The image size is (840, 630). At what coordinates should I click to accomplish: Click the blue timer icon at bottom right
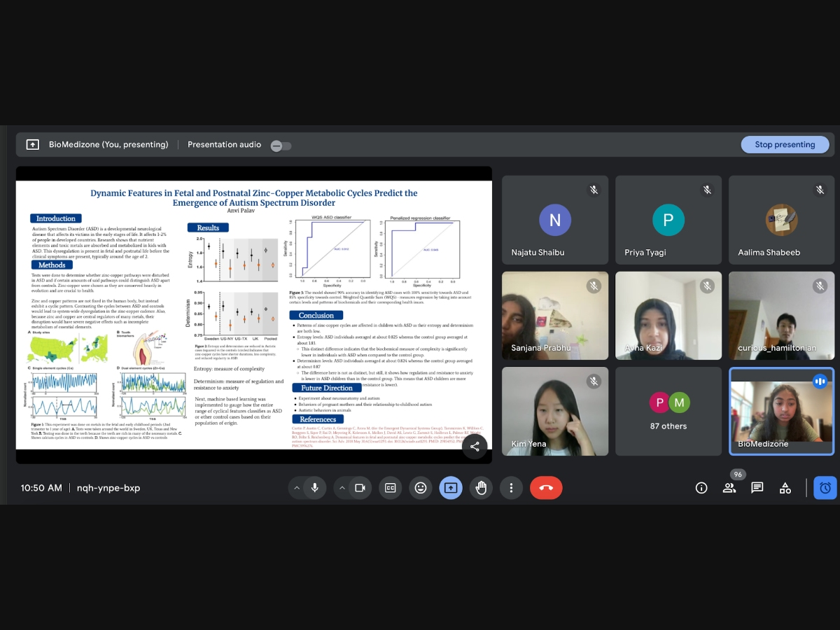pyautogui.click(x=825, y=488)
